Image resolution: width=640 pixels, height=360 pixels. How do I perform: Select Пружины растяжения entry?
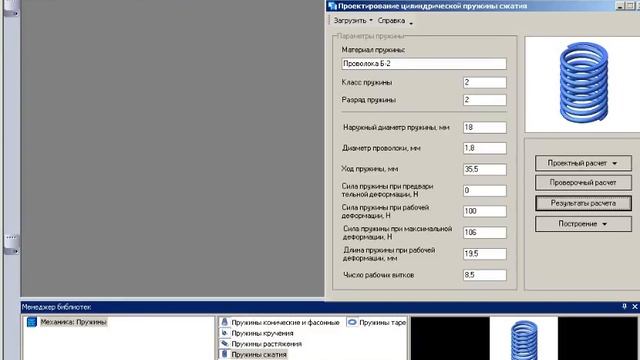267,344
